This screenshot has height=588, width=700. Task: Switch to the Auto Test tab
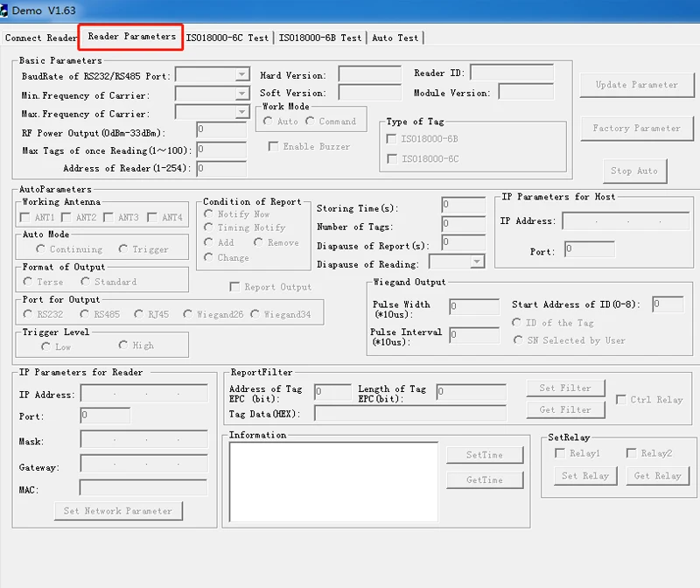[395, 38]
